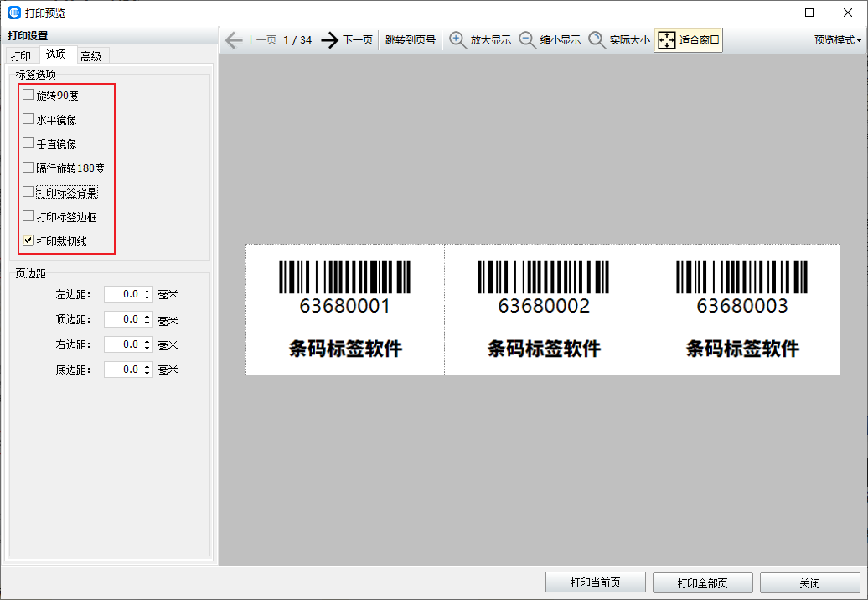Uncheck the 打印裁切线 checkbox
Screen dimensions: 868x600
click(x=28, y=241)
